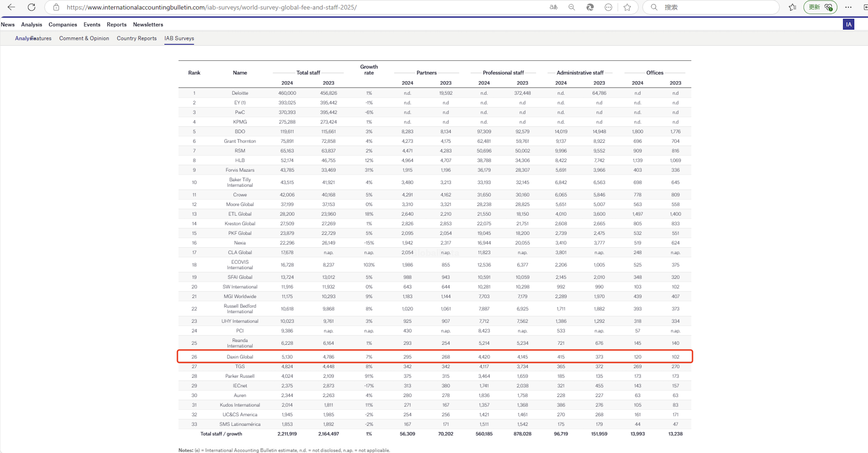Viewport: 868px width, 453px height.
Task: Open the Reports menu item
Action: click(117, 25)
